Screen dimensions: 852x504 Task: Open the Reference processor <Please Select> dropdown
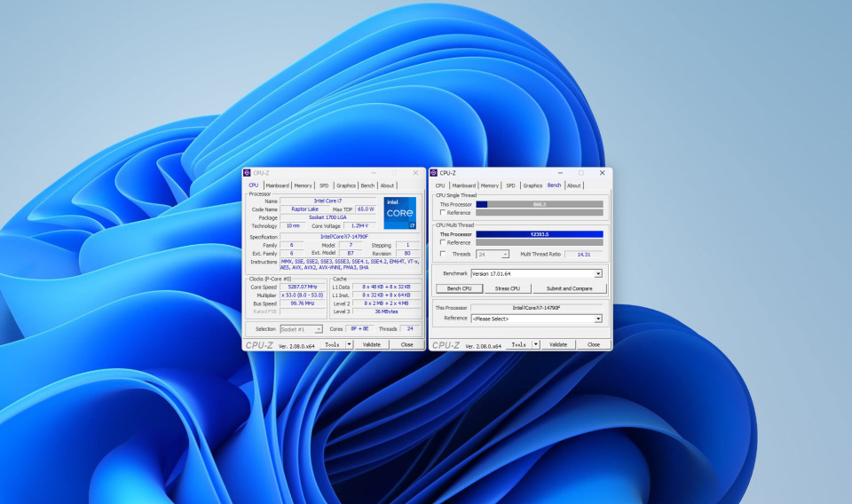coord(598,319)
